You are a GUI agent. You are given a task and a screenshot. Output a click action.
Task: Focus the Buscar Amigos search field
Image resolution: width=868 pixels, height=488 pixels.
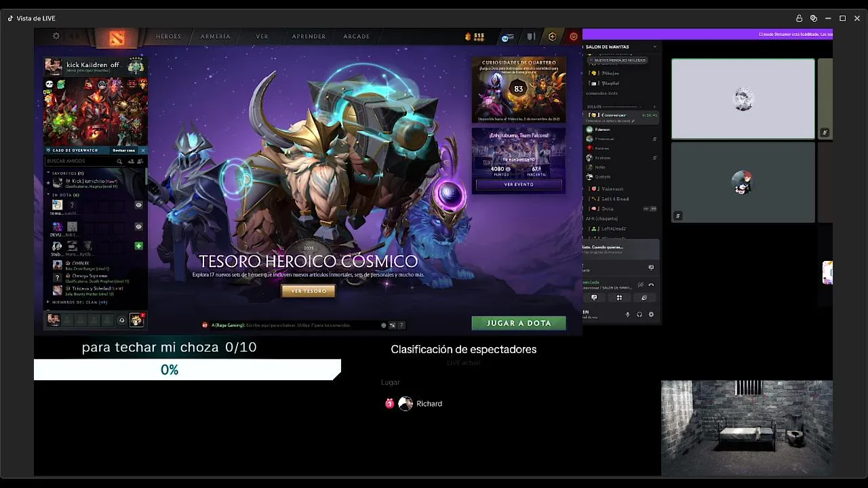80,161
